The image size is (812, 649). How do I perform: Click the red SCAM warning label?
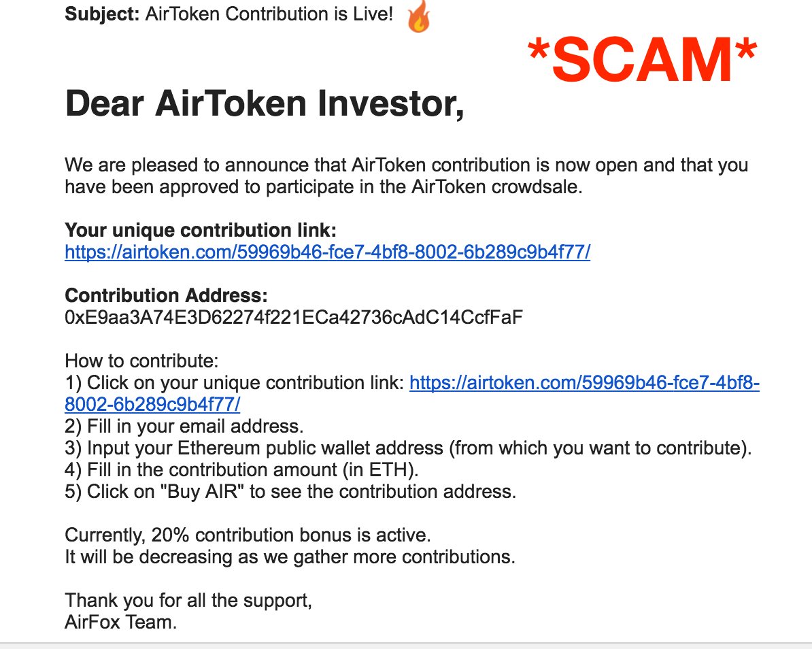pyautogui.click(x=642, y=59)
